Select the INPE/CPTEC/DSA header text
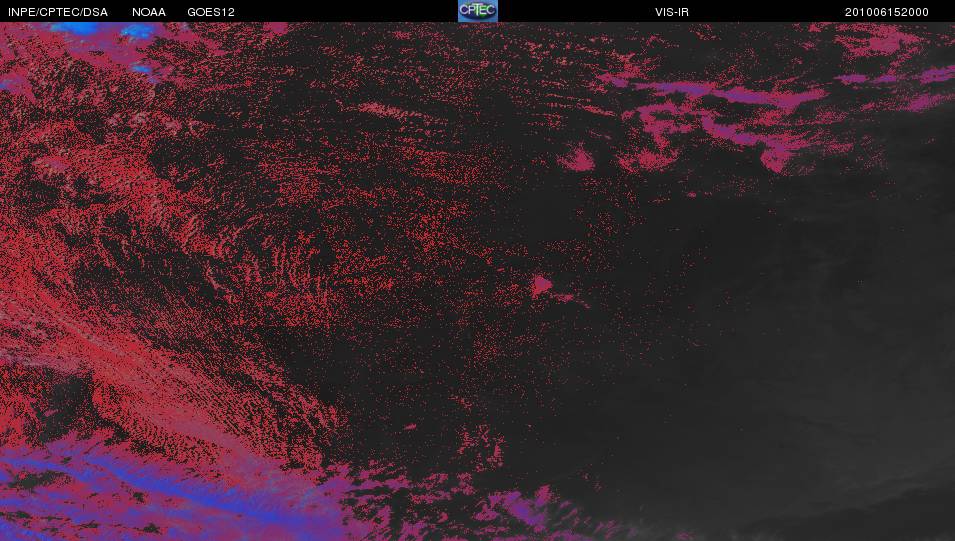Viewport: 955px width, 541px height. pos(58,12)
